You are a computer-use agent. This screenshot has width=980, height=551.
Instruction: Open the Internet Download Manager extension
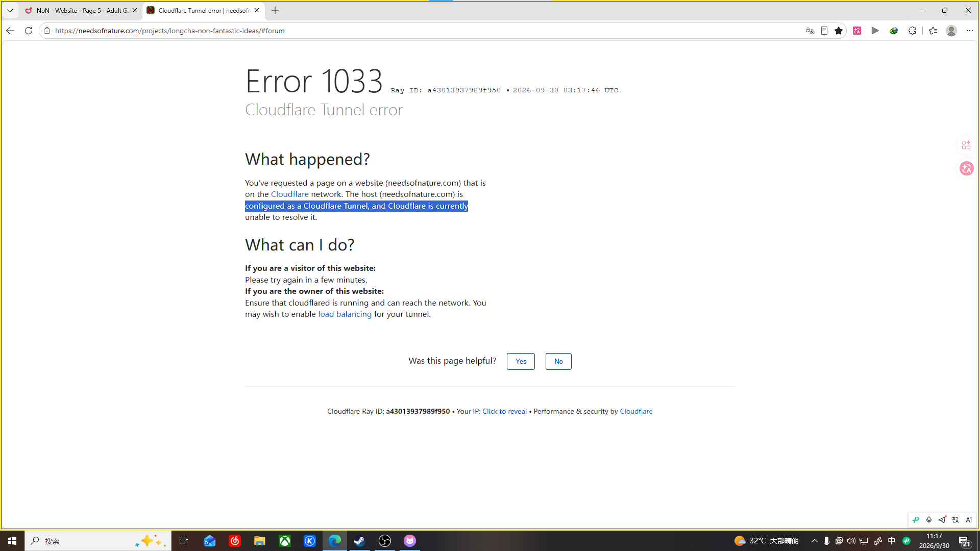point(894,31)
